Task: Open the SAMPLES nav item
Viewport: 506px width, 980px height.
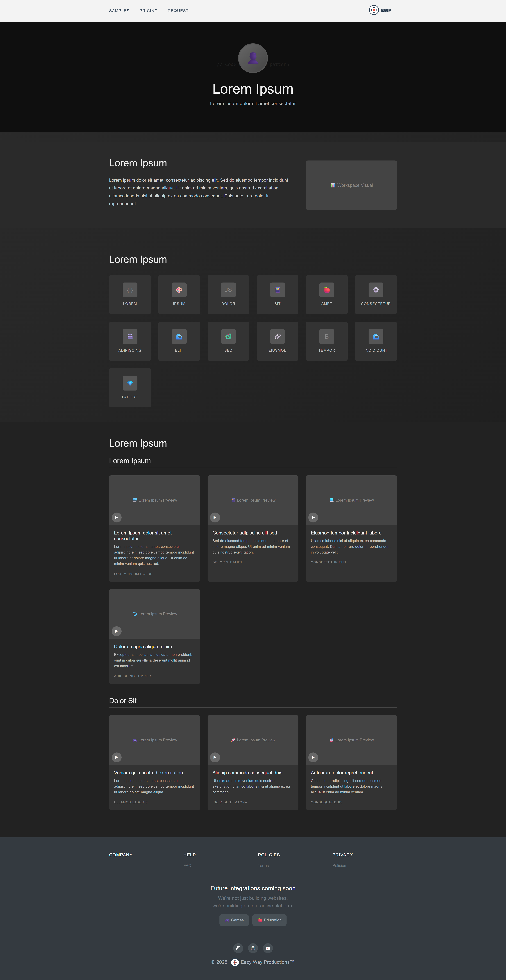Action: (119, 11)
